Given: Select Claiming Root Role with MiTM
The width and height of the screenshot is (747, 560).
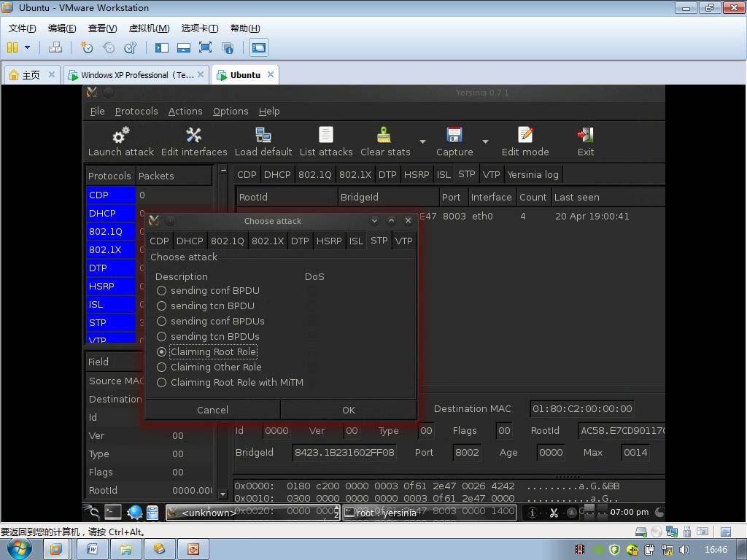Looking at the screenshot, I should [x=161, y=382].
